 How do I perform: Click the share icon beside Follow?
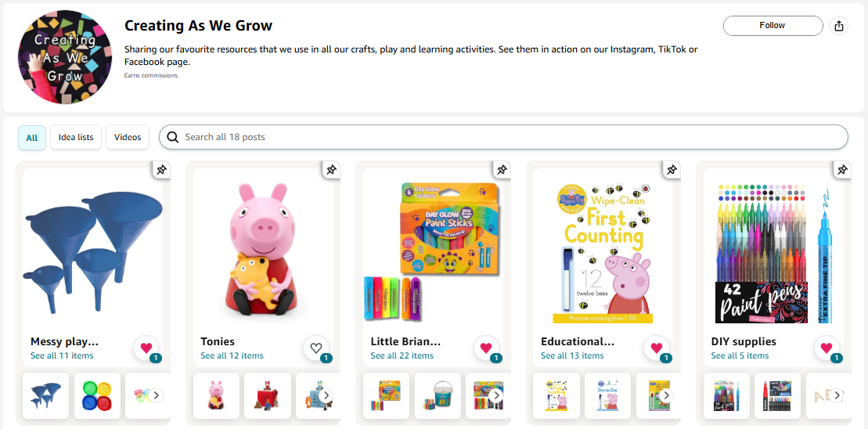tap(839, 26)
